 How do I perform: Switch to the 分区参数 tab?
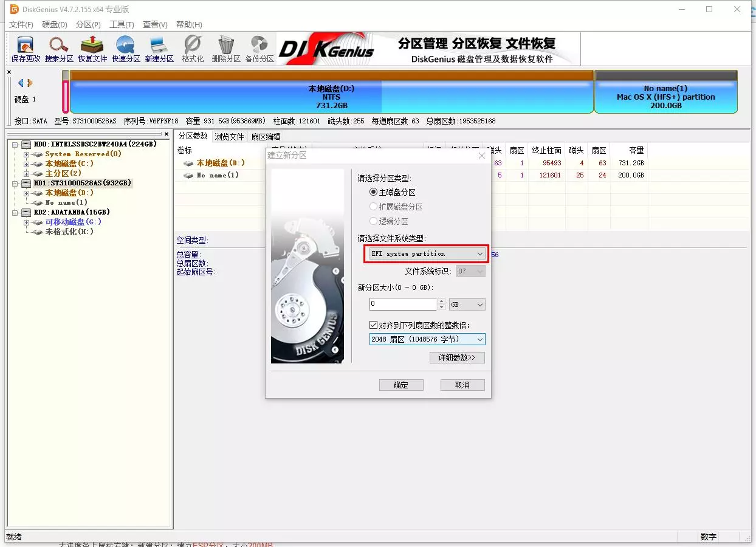click(193, 136)
